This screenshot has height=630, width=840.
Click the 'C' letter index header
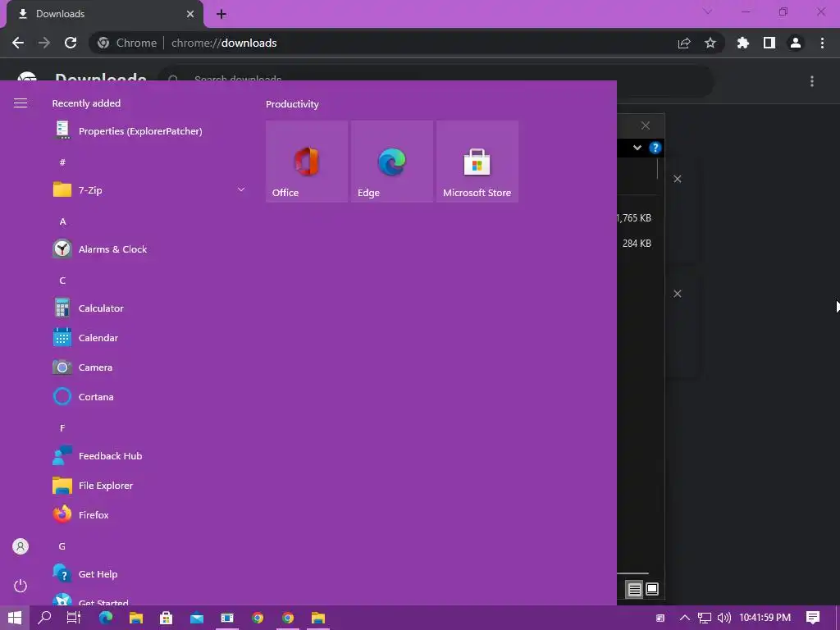62,281
